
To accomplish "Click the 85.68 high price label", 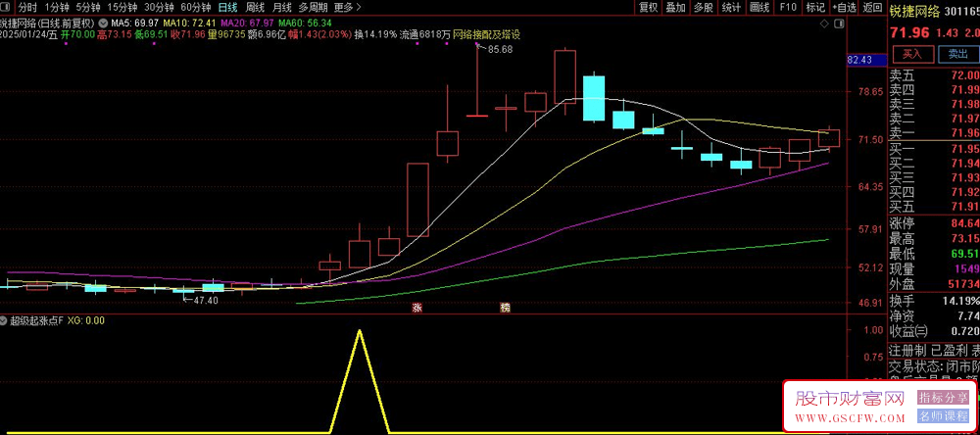I will point(499,49).
